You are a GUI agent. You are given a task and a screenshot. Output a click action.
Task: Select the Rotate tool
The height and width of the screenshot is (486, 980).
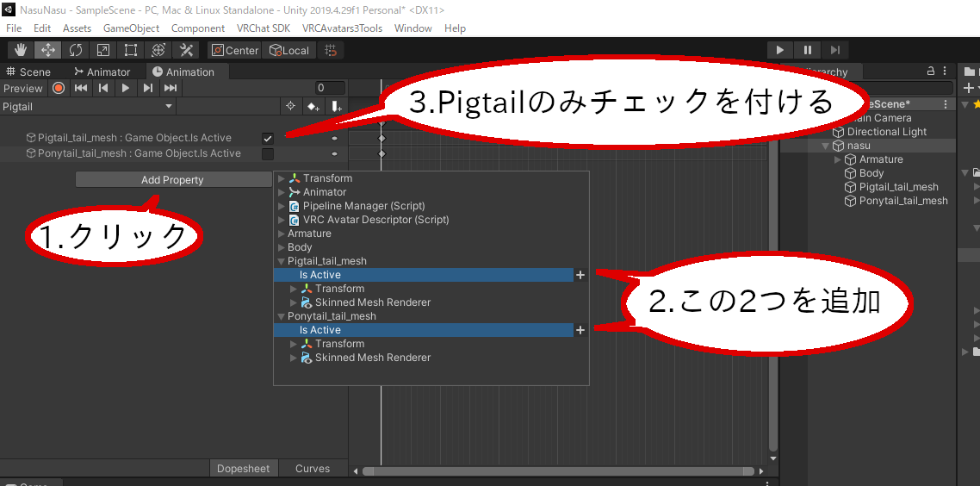tap(76, 51)
